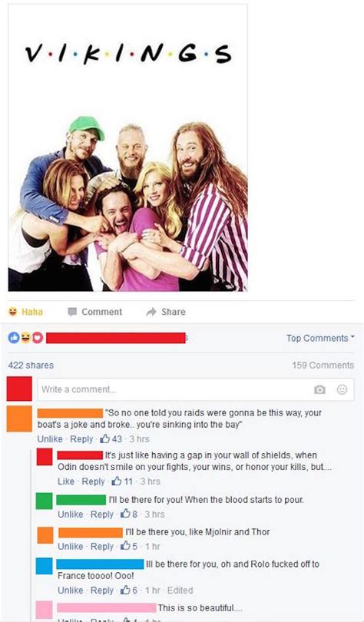The image size is (364, 622).
Task: Click the heart Love reaction icon in the summary
Action: coord(37,339)
